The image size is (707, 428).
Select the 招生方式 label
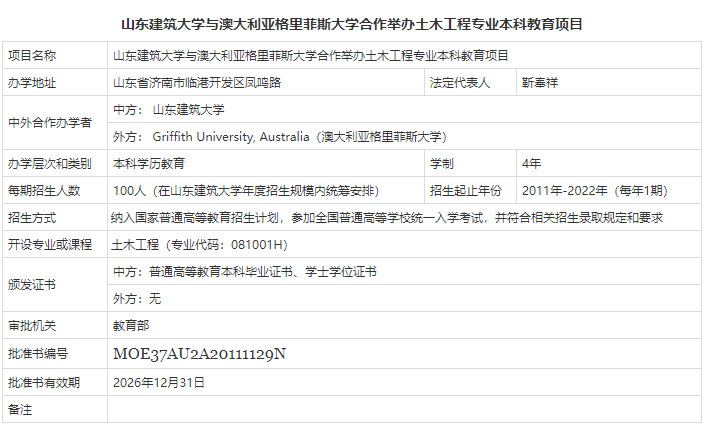tap(32, 218)
